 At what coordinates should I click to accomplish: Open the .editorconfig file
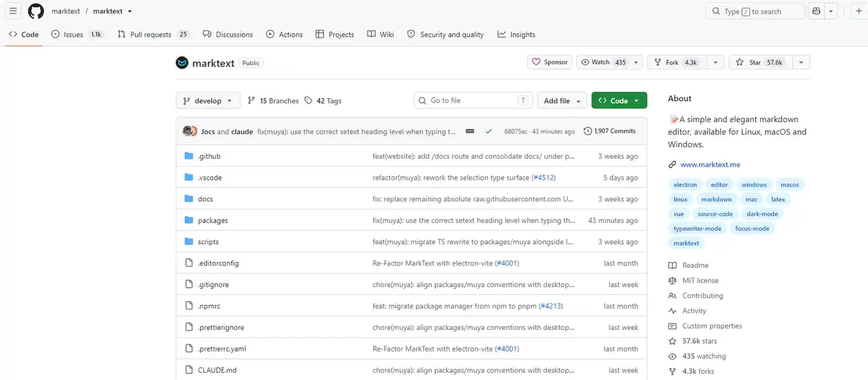pyautogui.click(x=218, y=263)
